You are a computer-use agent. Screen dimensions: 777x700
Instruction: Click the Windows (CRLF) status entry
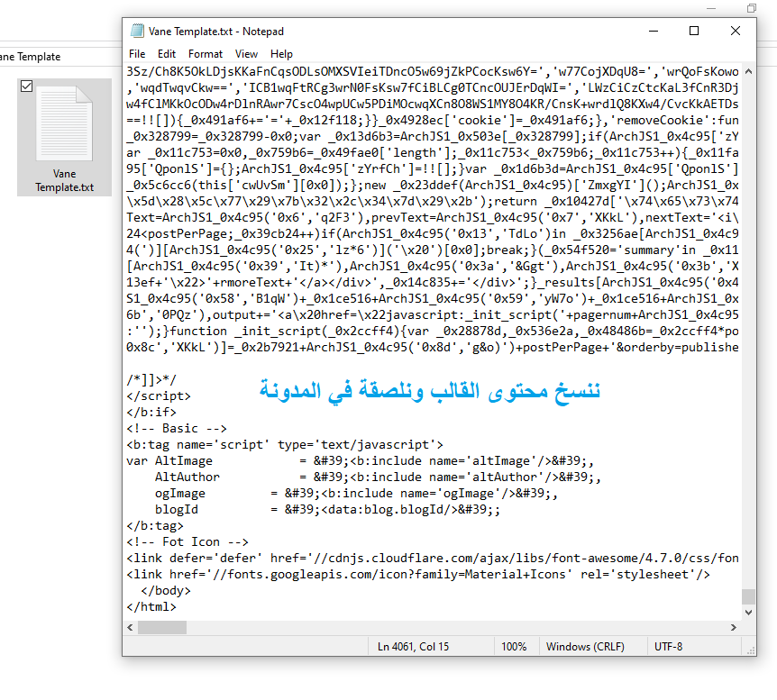coord(585,647)
